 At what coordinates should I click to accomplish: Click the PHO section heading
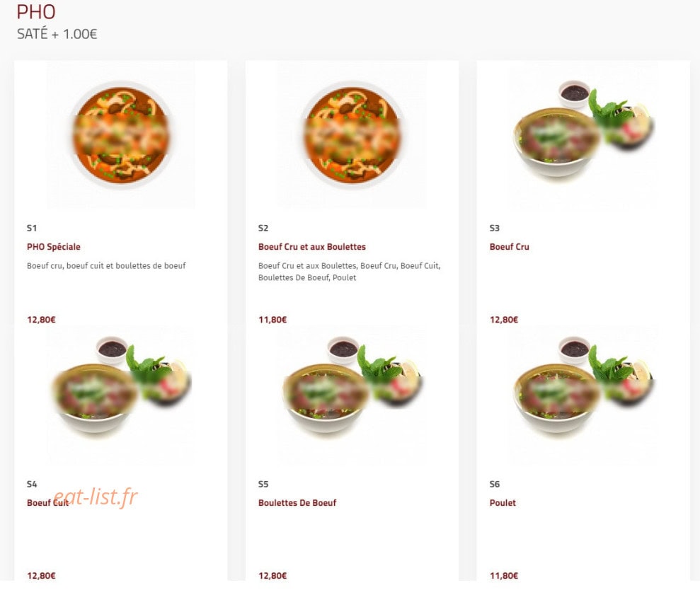click(x=35, y=12)
